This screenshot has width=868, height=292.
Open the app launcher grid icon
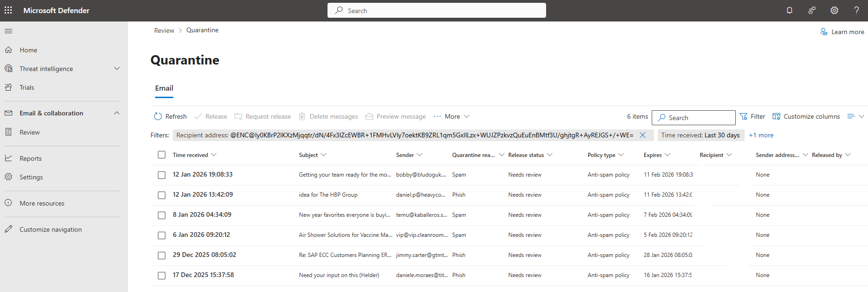[x=8, y=10]
